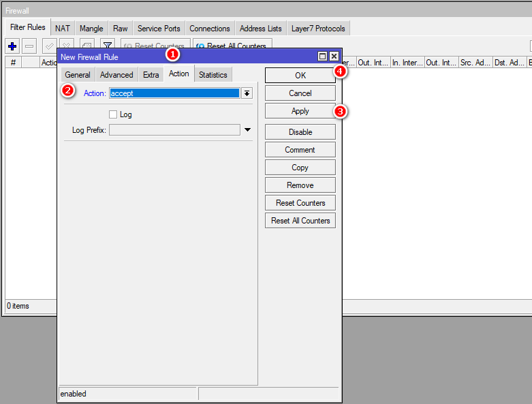
Task: Click the Action field showing accept
Action: (x=174, y=93)
